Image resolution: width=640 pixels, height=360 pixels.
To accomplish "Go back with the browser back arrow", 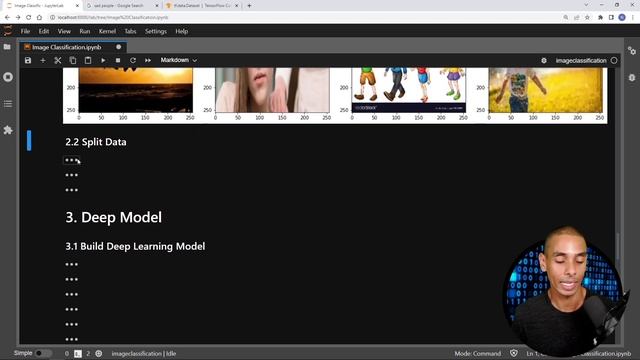I will pos(7,18).
